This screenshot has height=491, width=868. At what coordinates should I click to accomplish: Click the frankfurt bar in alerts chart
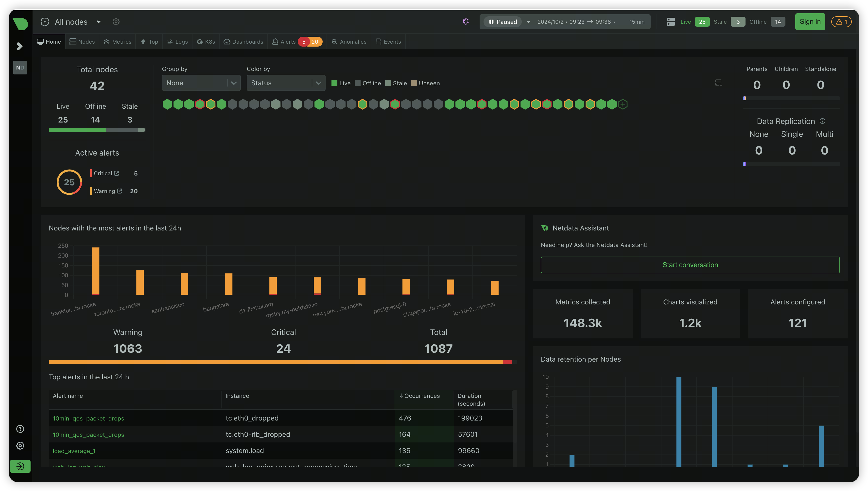(x=96, y=271)
